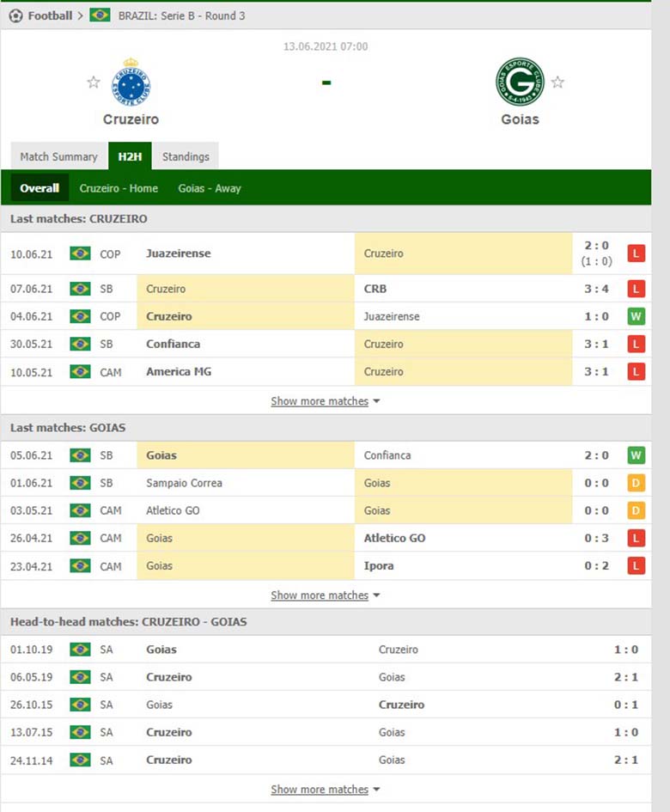Select the 13.06.2021 07:00 match time

(x=326, y=46)
